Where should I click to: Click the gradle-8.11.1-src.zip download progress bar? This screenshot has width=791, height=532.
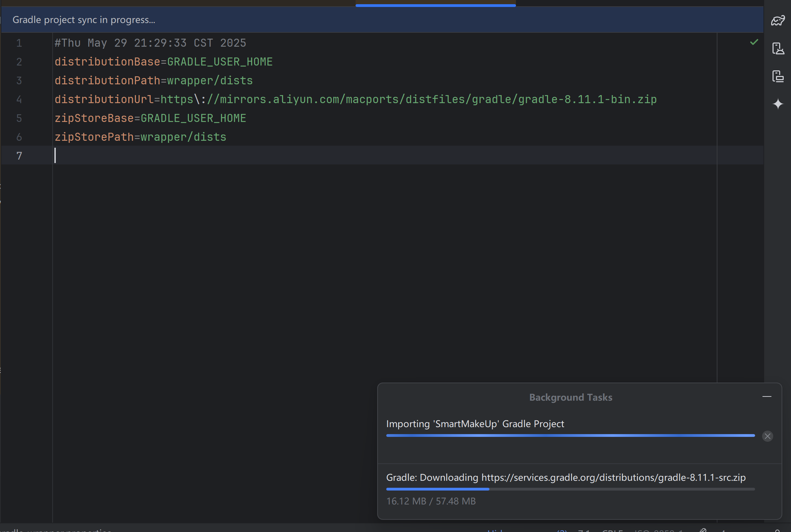pyautogui.click(x=570, y=489)
